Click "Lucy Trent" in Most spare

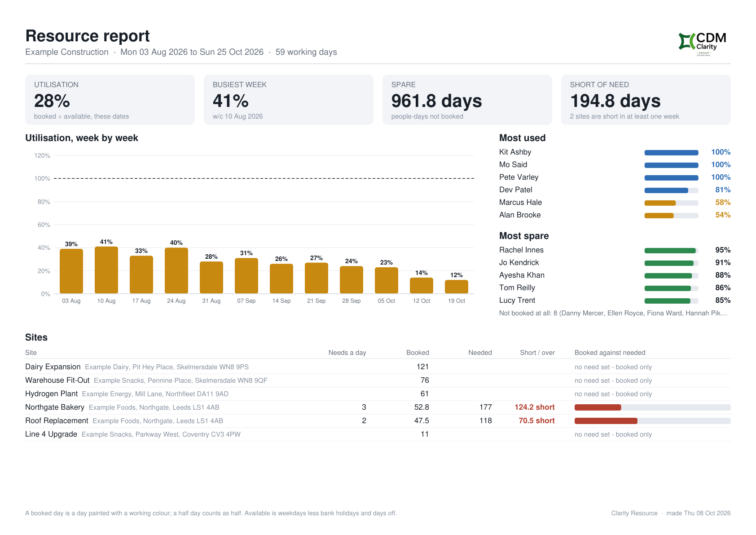pyautogui.click(x=517, y=301)
